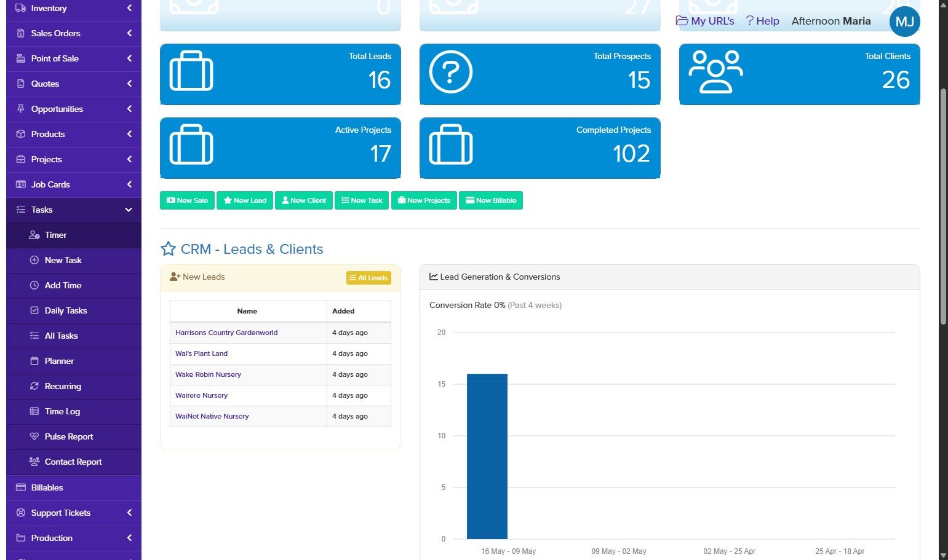Expand the Production chevron
948x560 pixels.
(129, 538)
